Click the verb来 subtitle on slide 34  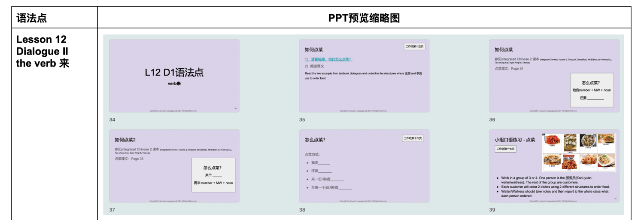click(x=174, y=84)
